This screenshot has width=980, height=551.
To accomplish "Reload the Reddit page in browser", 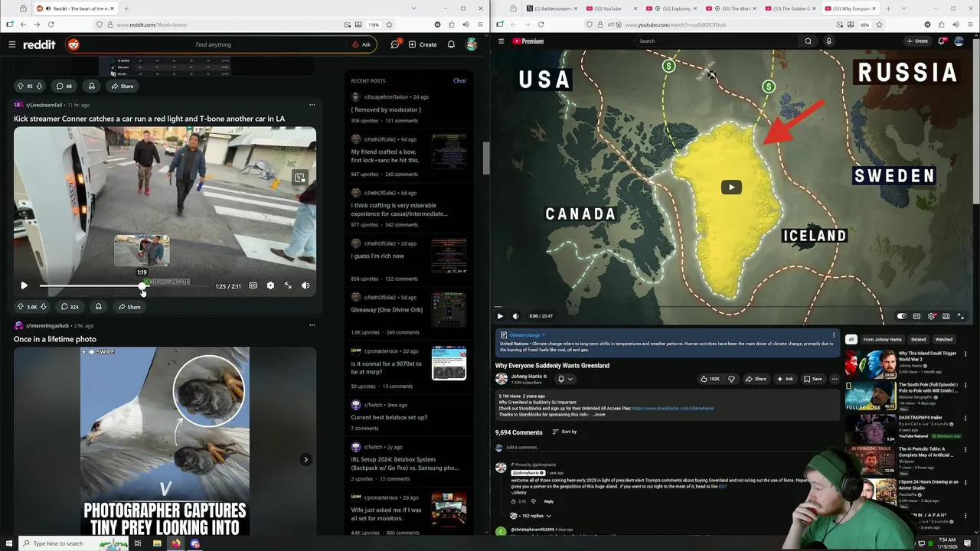I will (51, 24).
